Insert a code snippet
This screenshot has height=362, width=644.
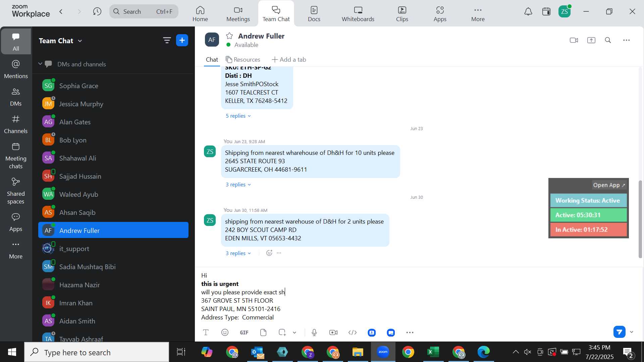(x=353, y=333)
